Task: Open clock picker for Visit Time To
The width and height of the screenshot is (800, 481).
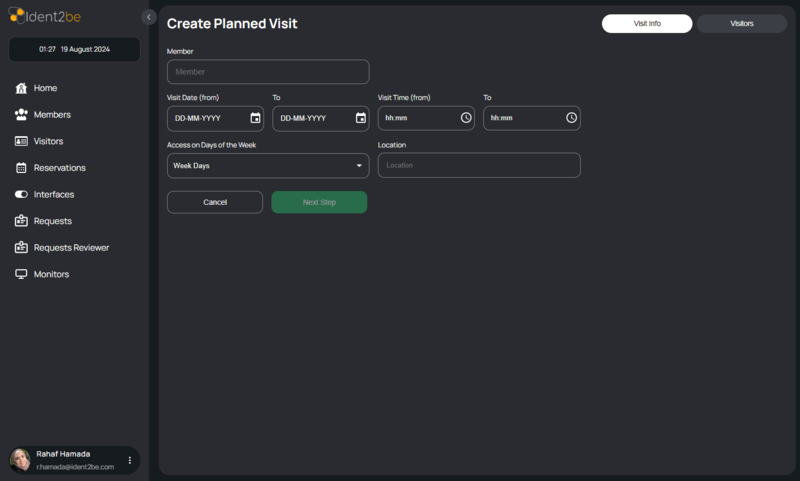Action: point(571,118)
